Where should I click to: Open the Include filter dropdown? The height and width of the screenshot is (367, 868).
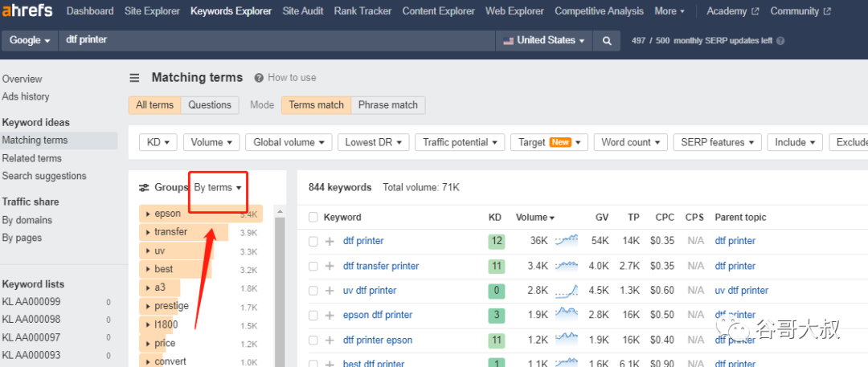click(x=795, y=142)
